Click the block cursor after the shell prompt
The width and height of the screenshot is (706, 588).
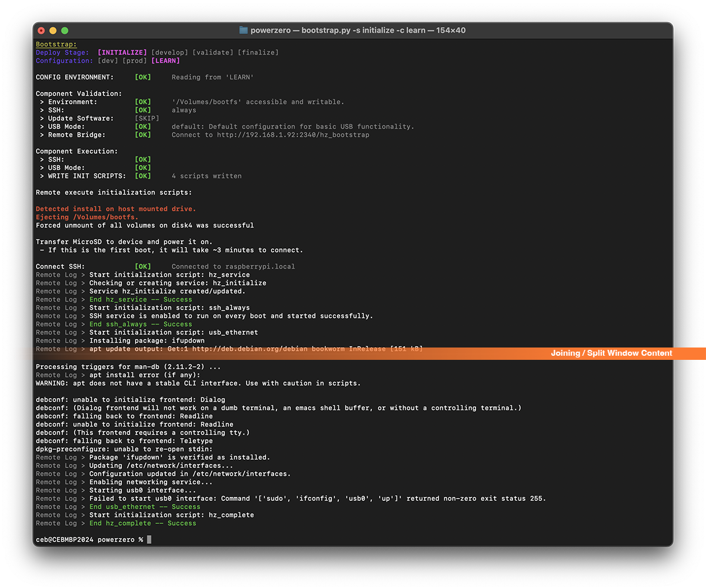149,539
